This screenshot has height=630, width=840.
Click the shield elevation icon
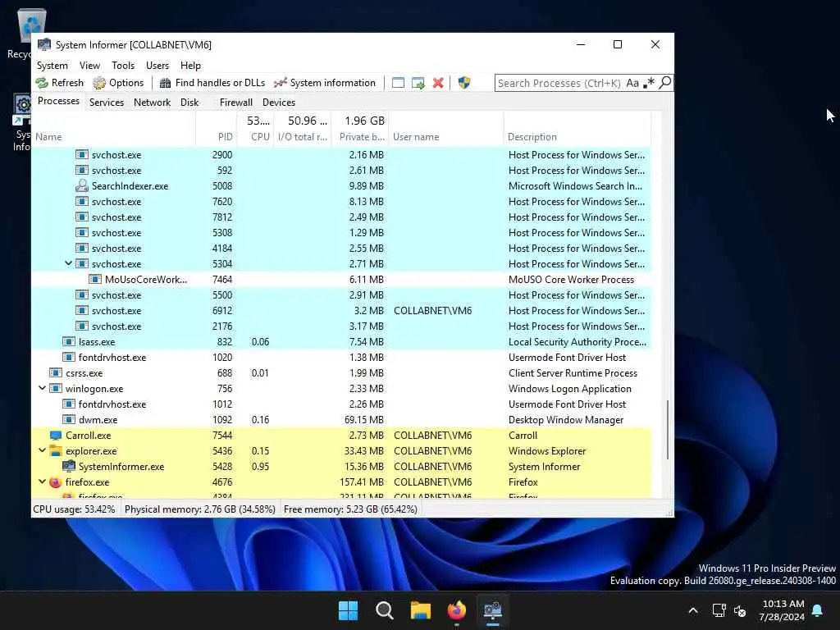pyautogui.click(x=464, y=83)
